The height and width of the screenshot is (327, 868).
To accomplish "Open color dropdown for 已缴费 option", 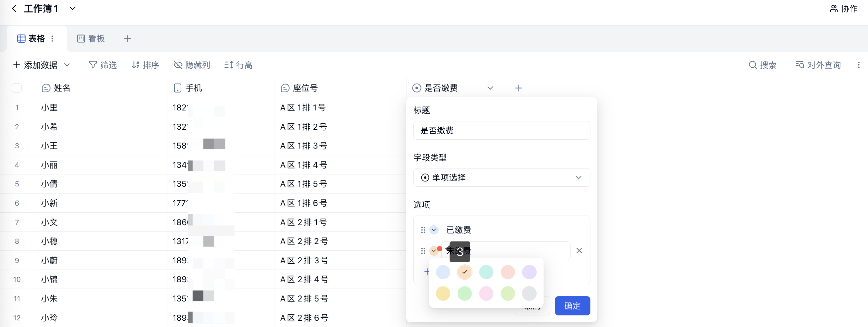I will [x=434, y=230].
